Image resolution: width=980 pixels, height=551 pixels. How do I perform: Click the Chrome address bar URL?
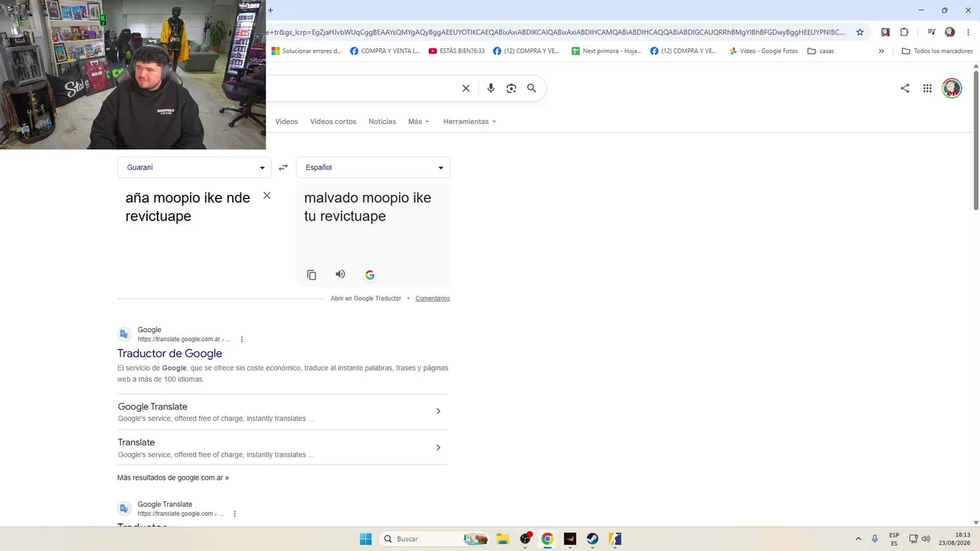[556, 32]
